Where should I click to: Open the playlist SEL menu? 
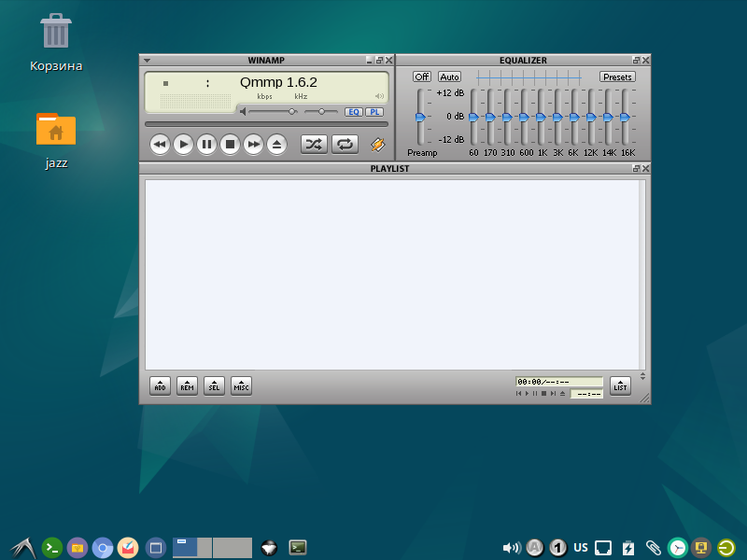215,385
